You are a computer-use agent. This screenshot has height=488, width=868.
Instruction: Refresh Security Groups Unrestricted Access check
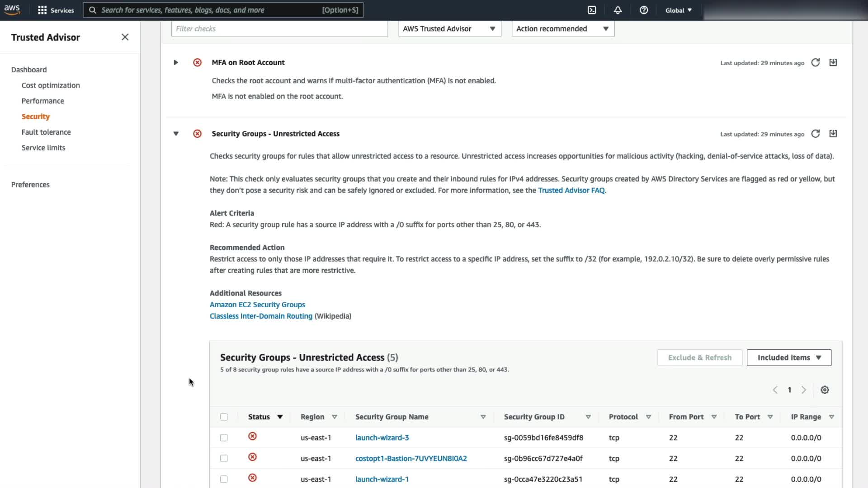[816, 134]
